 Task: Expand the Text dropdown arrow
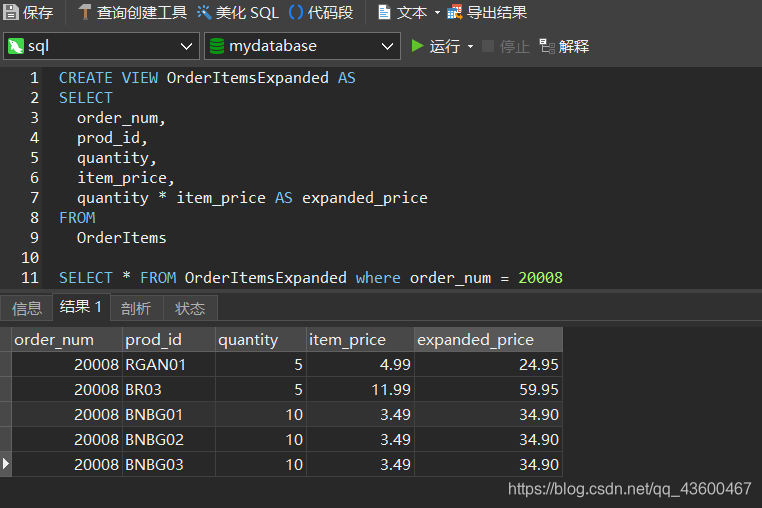coord(437,13)
